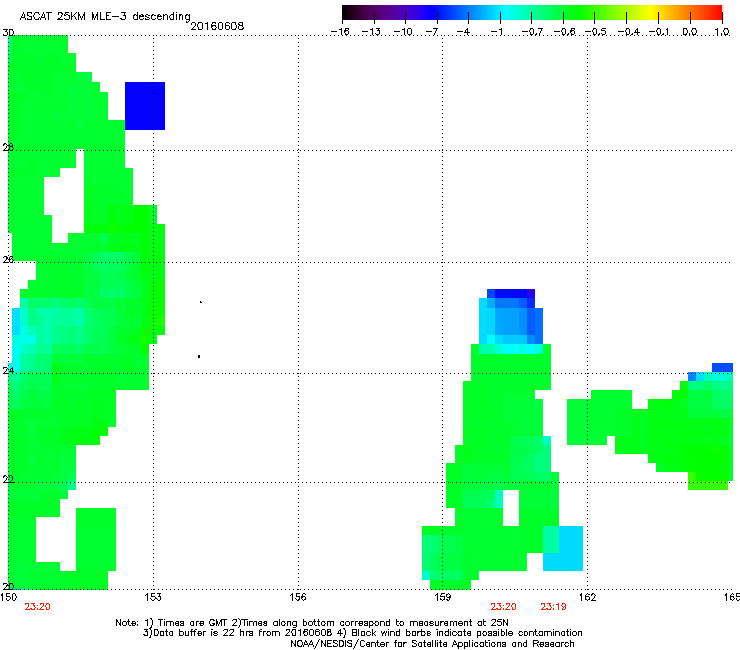Click the isolated dark blue square near 153E 29N
The width and height of the screenshot is (740, 650).
pyautogui.click(x=145, y=106)
